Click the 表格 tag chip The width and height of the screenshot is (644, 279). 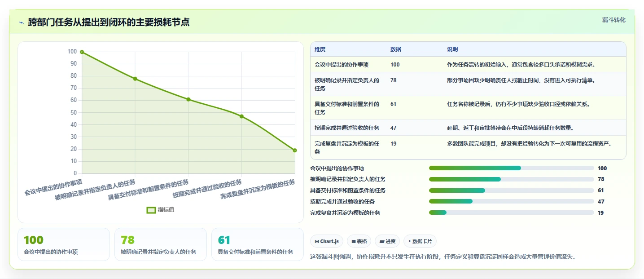click(x=359, y=241)
